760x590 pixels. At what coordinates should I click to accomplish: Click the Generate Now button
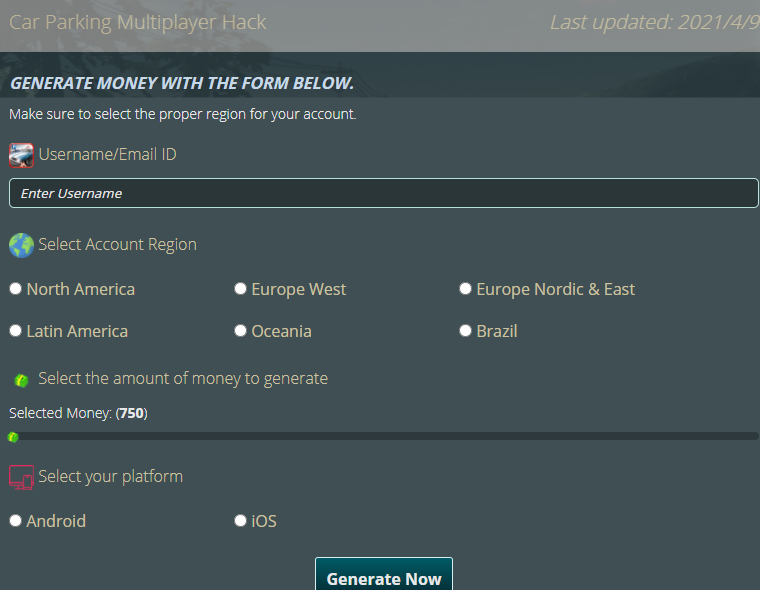(384, 575)
